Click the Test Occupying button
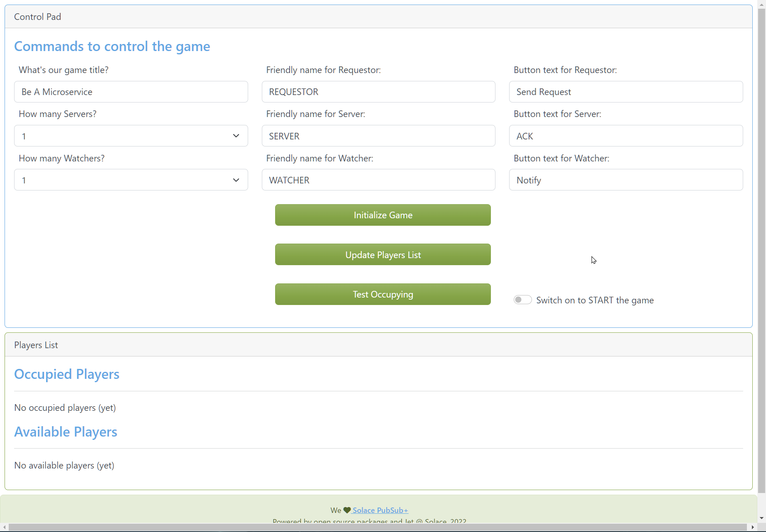This screenshot has height=532, width=766. 382,294
